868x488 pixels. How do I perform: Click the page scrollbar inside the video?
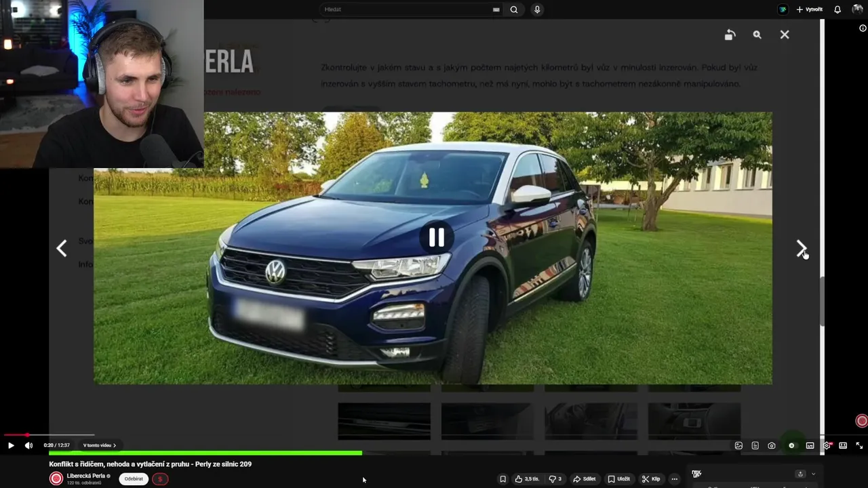click(822, 302)
